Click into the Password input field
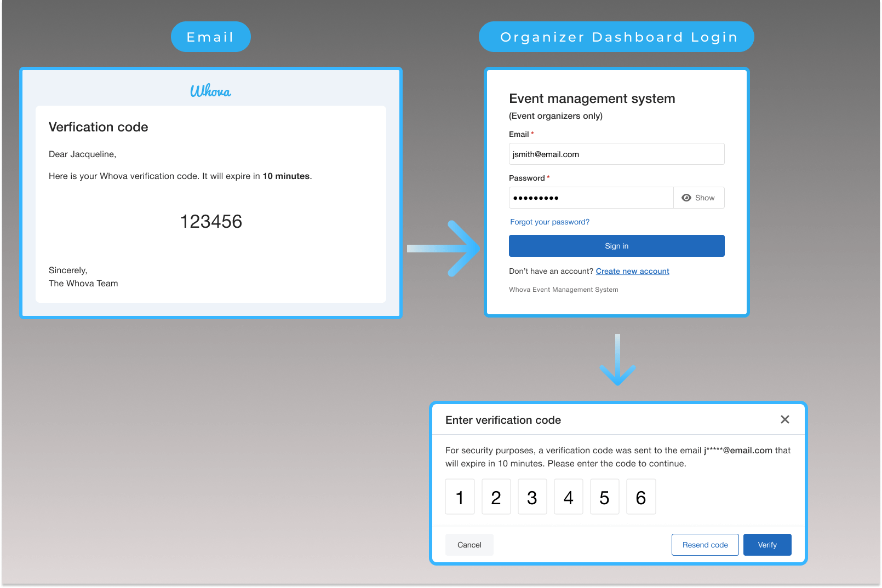The height and width of the screenshot is (588, 882). pyautogui.click(x=591, y=198)
